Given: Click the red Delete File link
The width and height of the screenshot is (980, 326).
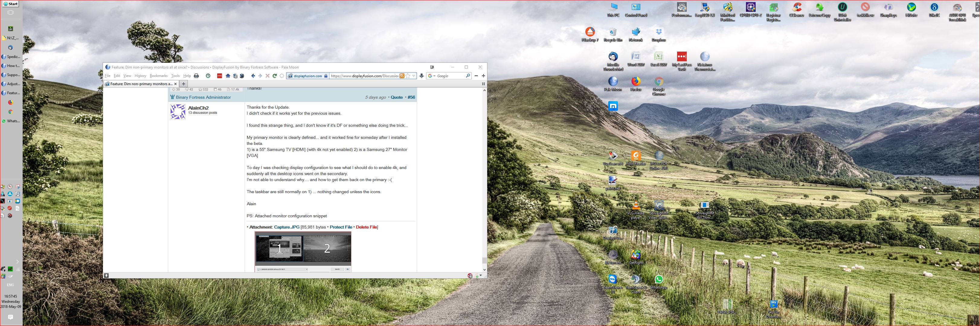Looking at the screenshot, I should [366, 227].
